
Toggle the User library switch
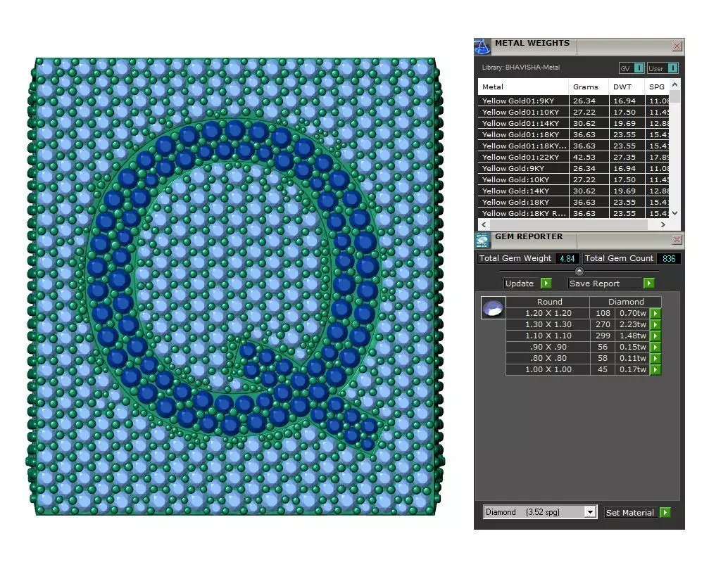pos(672,68)
